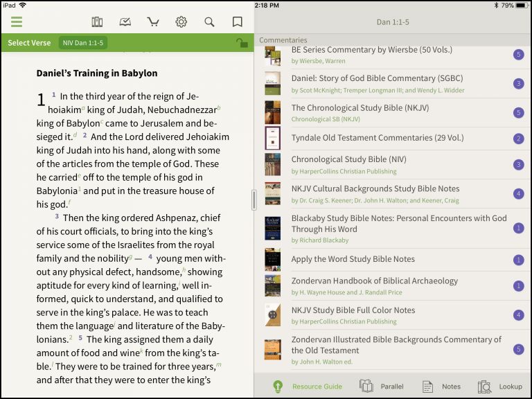Image resolution: width=532 pixels, height=399 pixels.
Task: Tap the search magnifying glass
Action: pyautogui.click(x=209, y=22)
